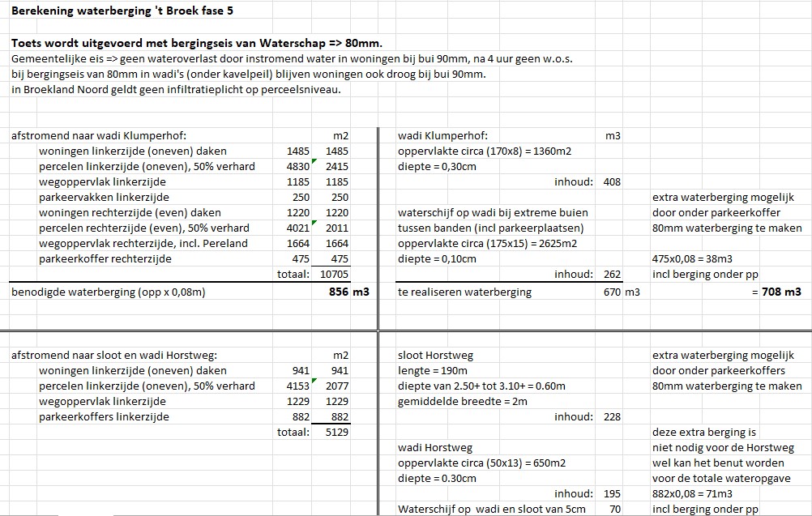The height and width of the screenshot is (516, 812).
Task: Click the title 'Berekening waterberging 't Broek fase 5'
Action: pyautogui.click(x=125, y=11)
